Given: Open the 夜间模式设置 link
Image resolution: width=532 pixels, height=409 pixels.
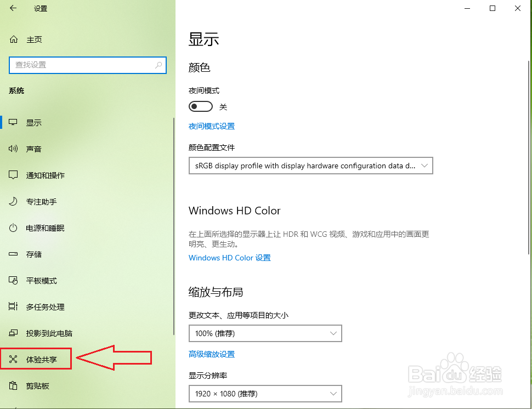Looking at the screenshot, I should click(x=212, y=126).
